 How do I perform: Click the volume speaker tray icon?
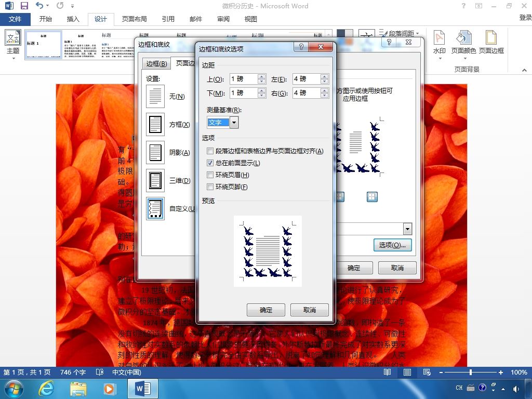(516, 388)
